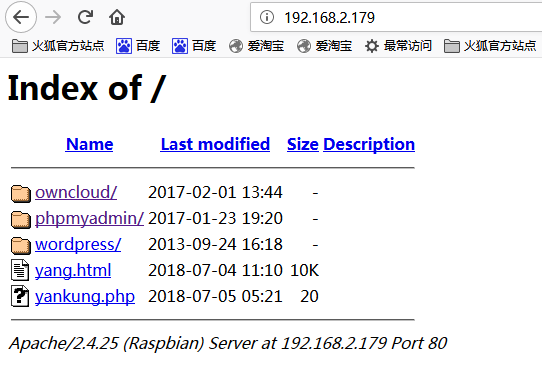This screenshot has height=381, width=542.
Task: Click the Forward arrow button
Action: pyautogui.click(x=53, y=17)
